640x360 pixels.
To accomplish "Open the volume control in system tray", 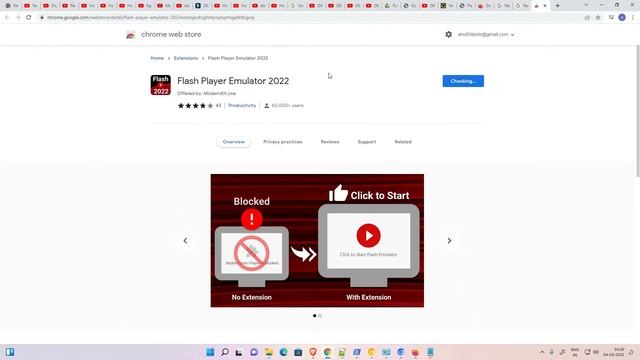I will (596, 352).
